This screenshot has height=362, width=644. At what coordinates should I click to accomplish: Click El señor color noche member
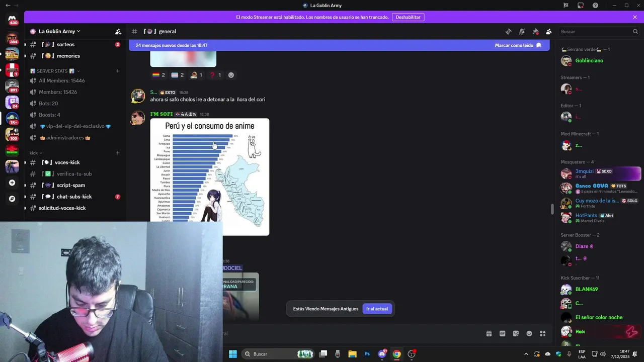point(599,317)
